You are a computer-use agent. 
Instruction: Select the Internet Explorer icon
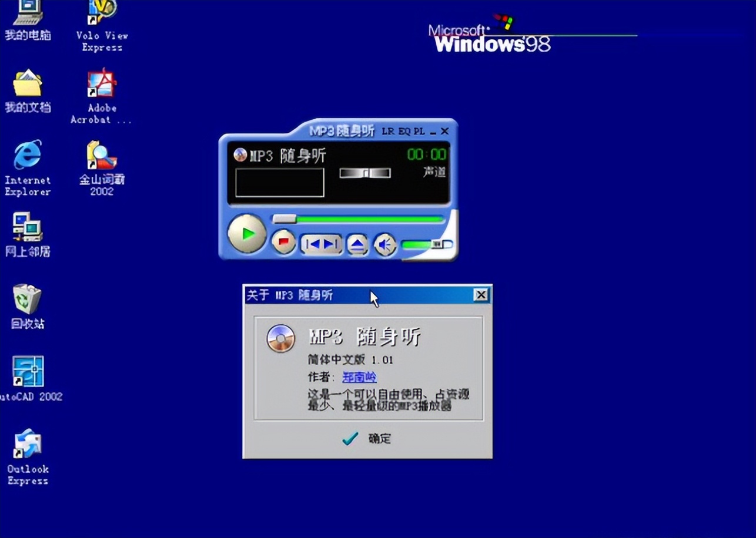(x=28, y=168)
